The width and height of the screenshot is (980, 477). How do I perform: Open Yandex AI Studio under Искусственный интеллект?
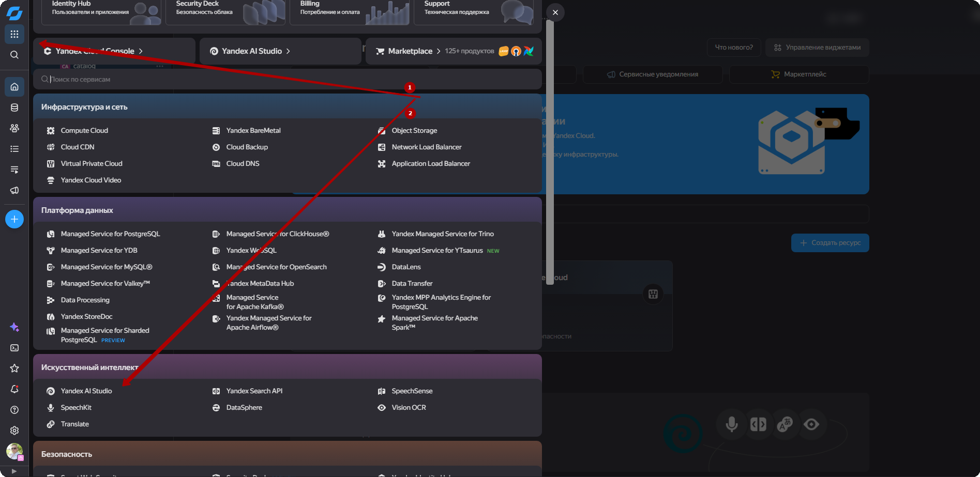tap(86, 391)
